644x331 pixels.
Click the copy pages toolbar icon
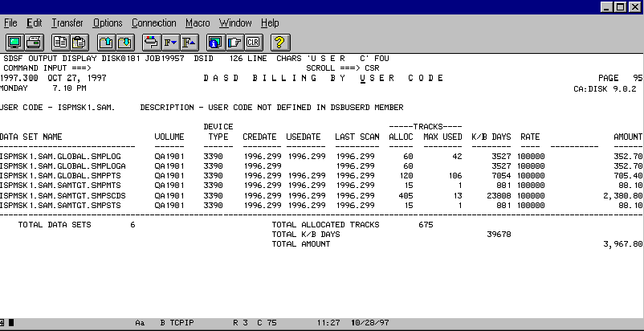60,43
